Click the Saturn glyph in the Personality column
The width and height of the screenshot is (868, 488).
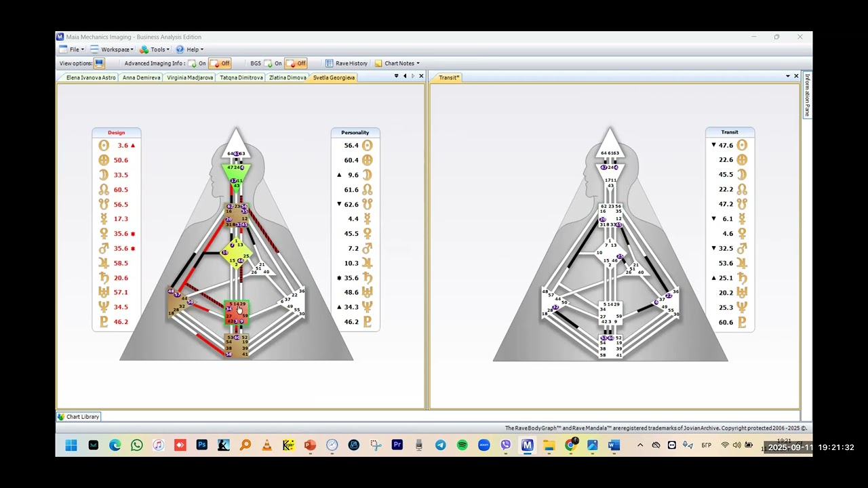pos(367,278)
